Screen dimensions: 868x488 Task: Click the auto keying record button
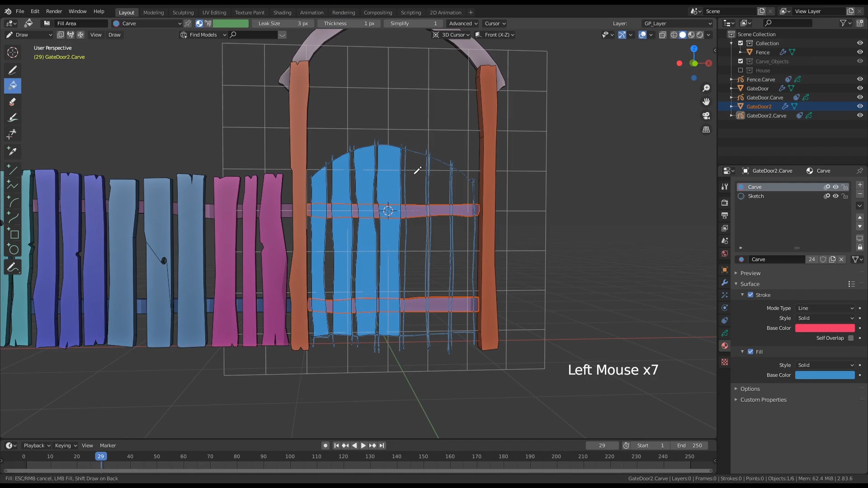click(325, 446)
